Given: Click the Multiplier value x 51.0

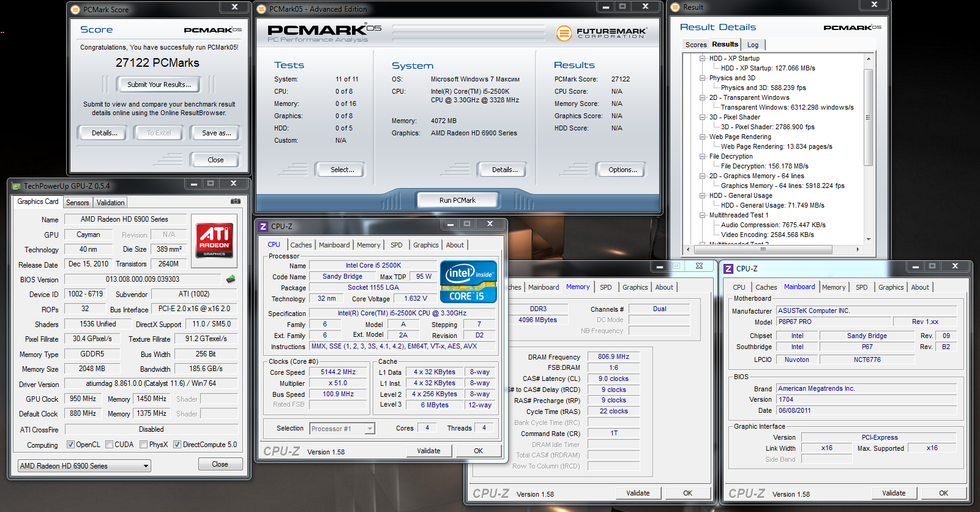Looking at the screenshot, I should [x=338, y=383].
